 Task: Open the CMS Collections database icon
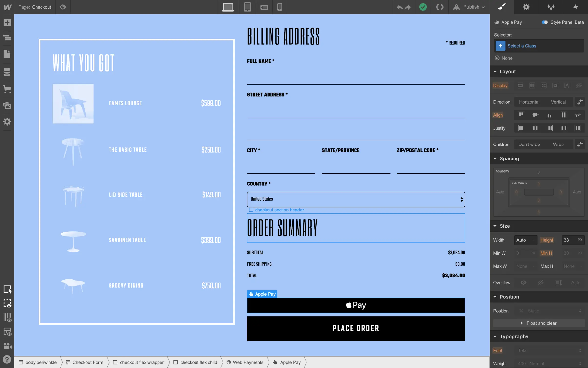point(7,72)
